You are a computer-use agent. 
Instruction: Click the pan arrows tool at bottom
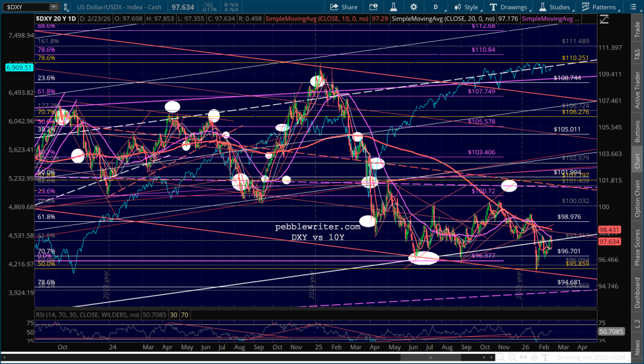coord(523,358)
